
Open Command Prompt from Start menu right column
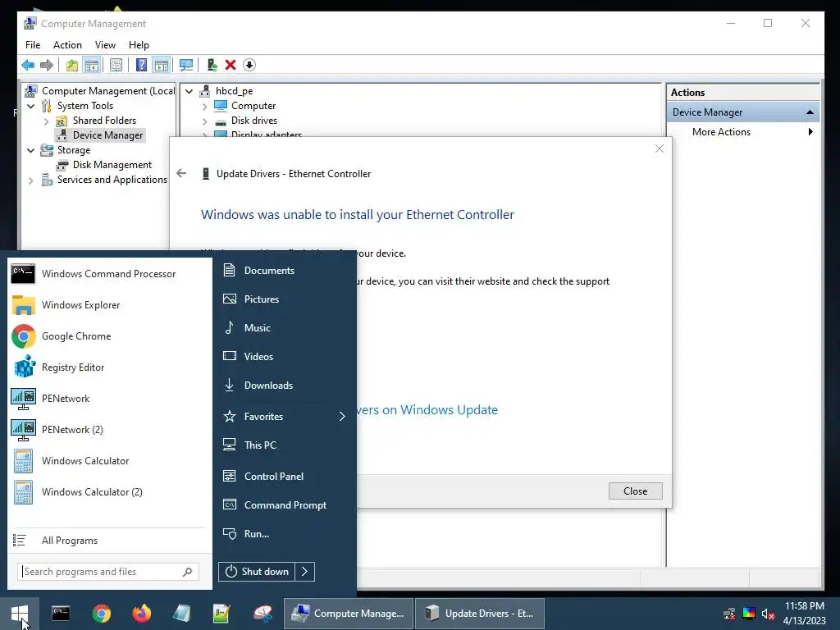click(285, 505)
